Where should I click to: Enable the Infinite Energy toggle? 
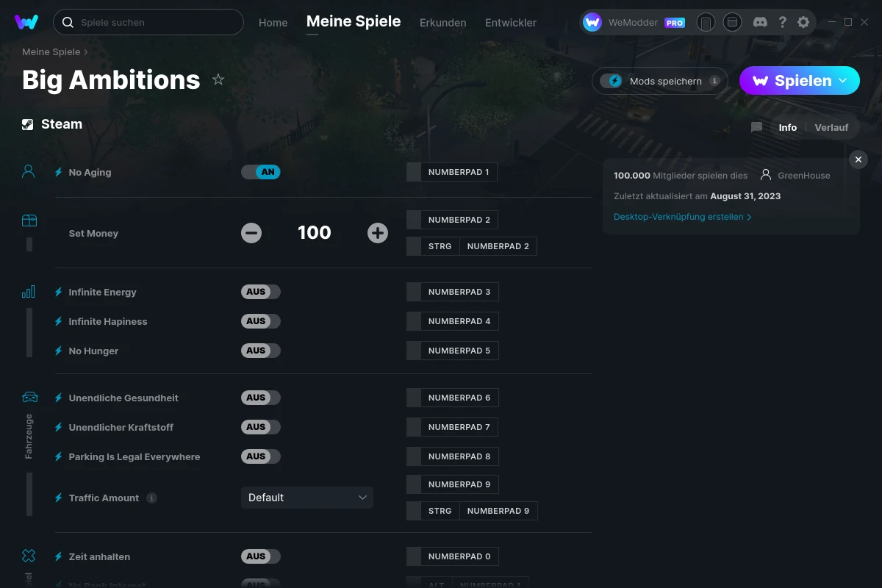click(261, 292)
